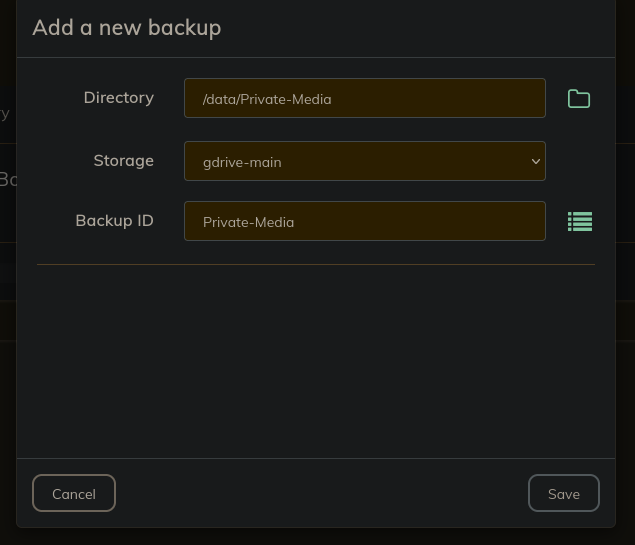635x545 pixels.
Task: Click the /data/Private-Media path text
Action: click(x=267, y=99)
